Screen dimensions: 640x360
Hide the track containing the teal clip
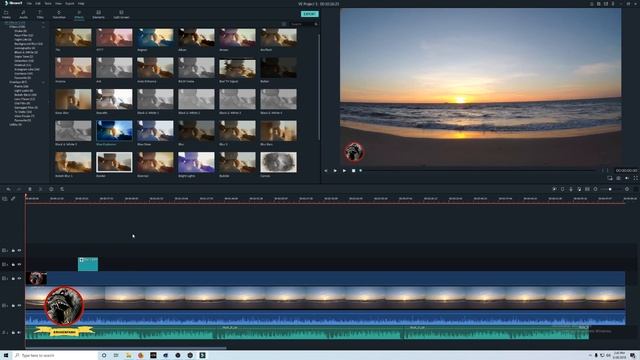19,264
